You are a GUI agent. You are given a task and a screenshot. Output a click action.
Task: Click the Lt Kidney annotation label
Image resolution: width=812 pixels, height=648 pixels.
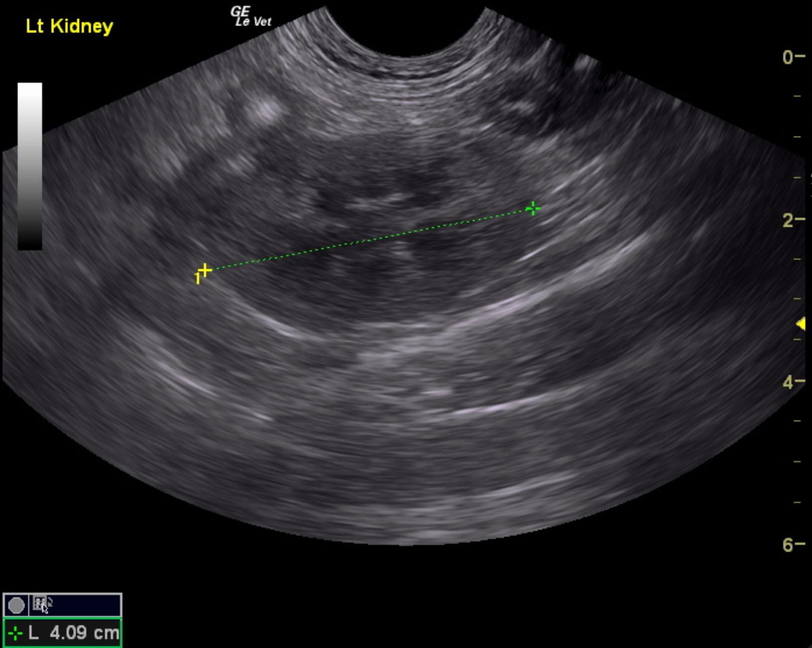(x=69, y=26)
